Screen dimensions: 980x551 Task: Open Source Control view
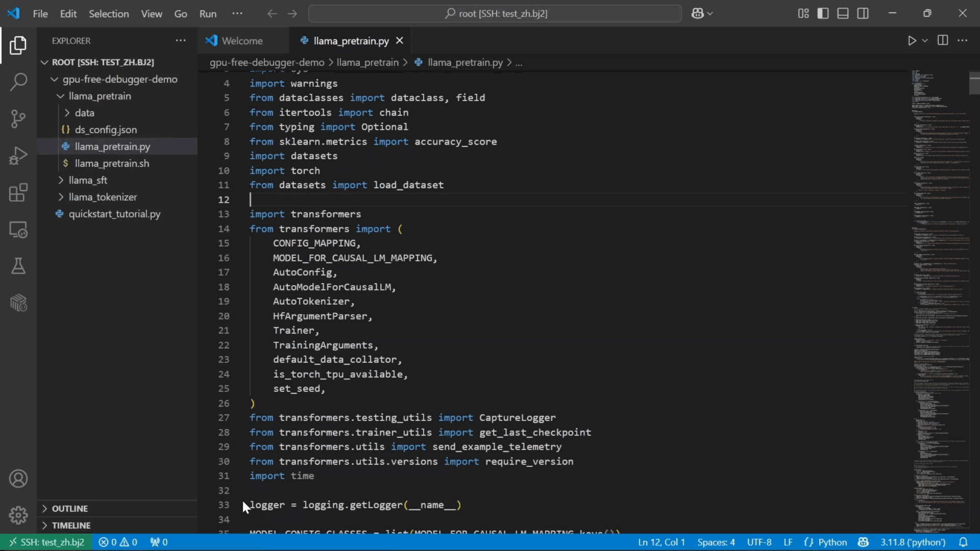coord(18,119)
